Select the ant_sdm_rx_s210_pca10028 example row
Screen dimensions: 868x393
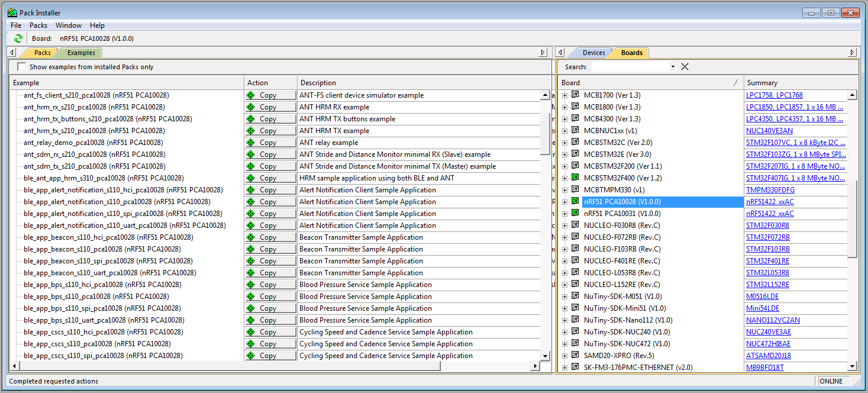point(94,154)
